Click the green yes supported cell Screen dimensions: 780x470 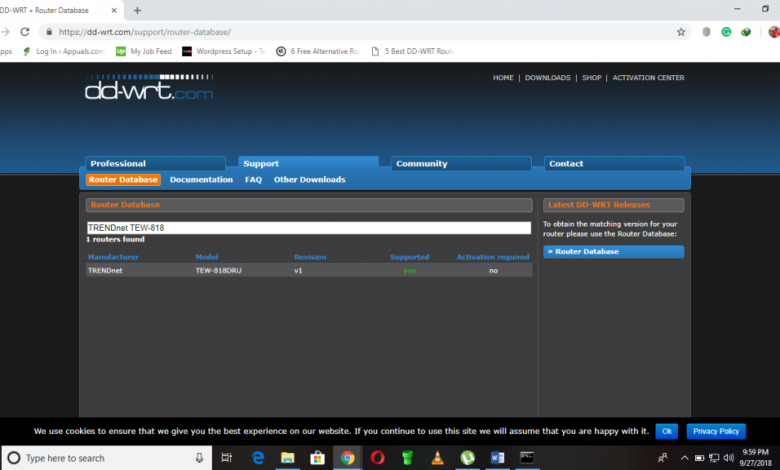coord(410,271)
